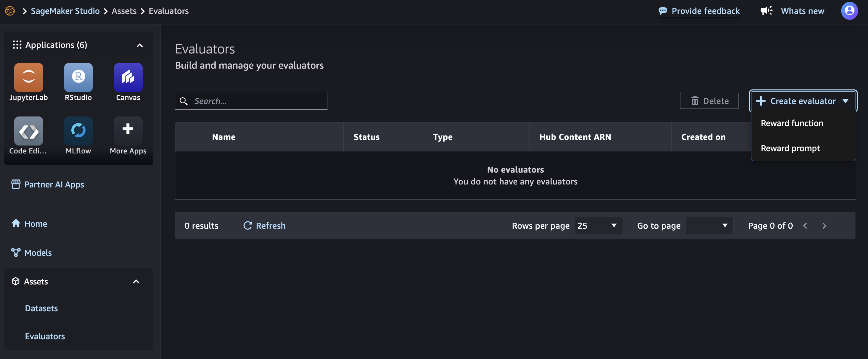Click the More Apps plus icon

[x=128, y=131]
